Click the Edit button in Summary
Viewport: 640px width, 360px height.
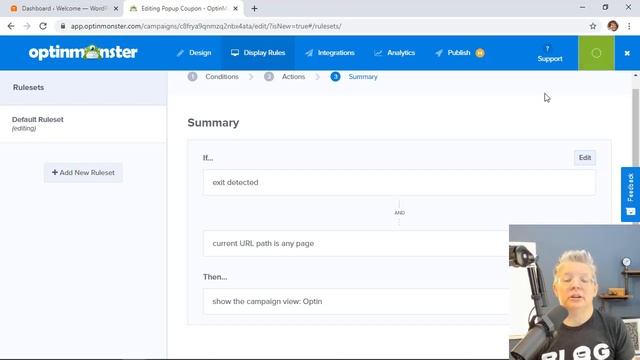pyautogui.click(x=584, y=158)
